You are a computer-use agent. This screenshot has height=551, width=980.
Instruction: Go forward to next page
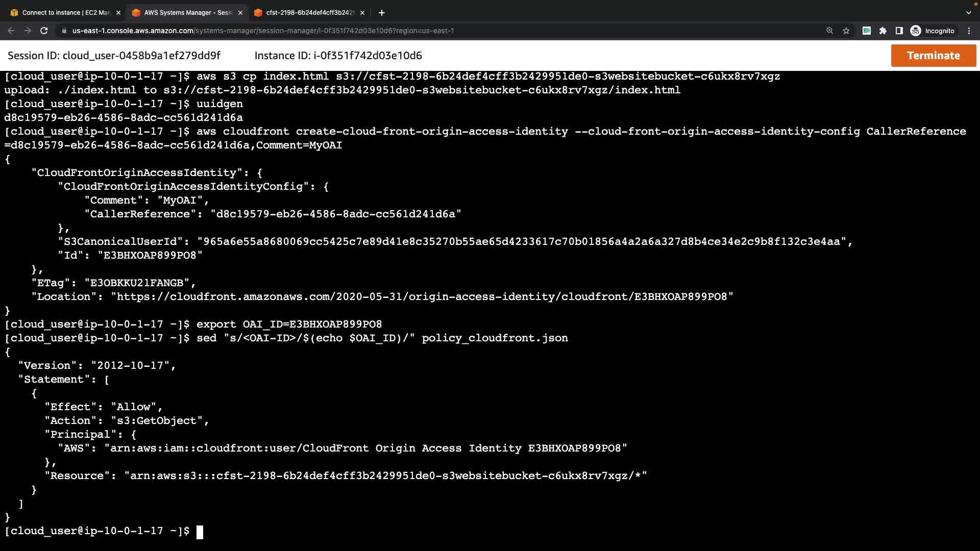click(x=28, y=31)
